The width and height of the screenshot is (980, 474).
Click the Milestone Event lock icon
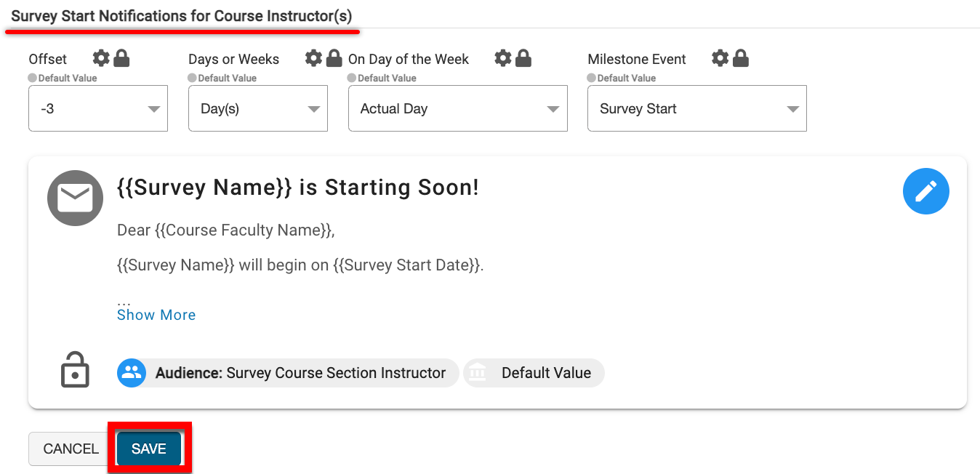click(740, 59)
